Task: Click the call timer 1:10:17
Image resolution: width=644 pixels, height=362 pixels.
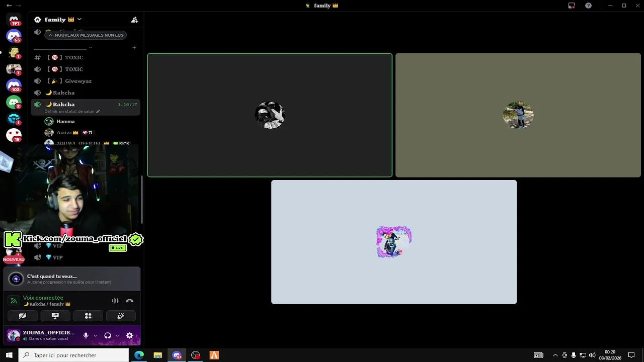Action: pos(127,105)
